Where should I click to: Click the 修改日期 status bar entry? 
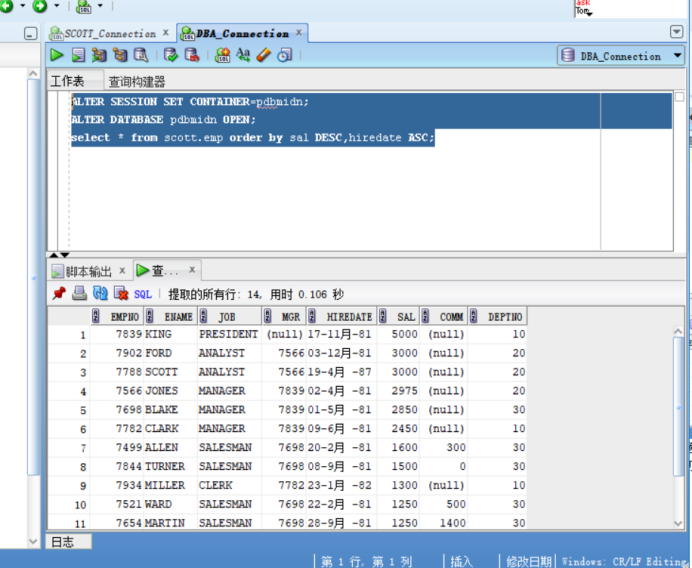[528, 561]
